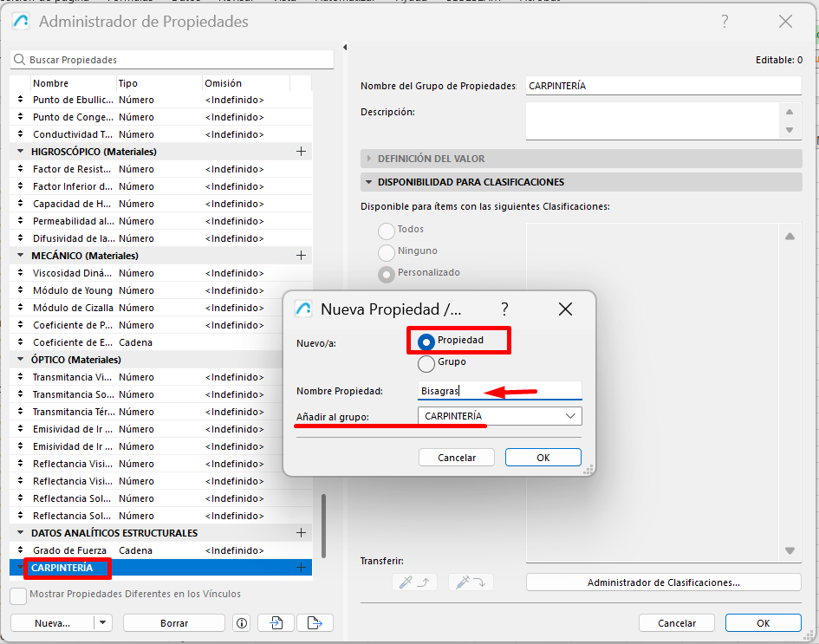Open the Nueva button dropdown arrow

103,622
